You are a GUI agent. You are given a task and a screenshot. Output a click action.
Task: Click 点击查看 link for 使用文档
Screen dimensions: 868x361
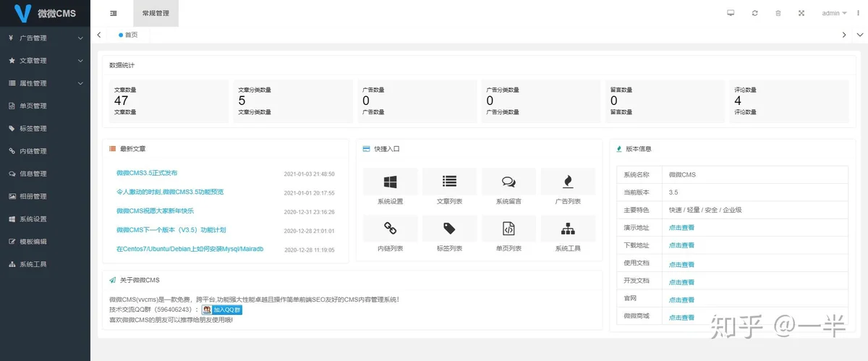tap(681, 264)
